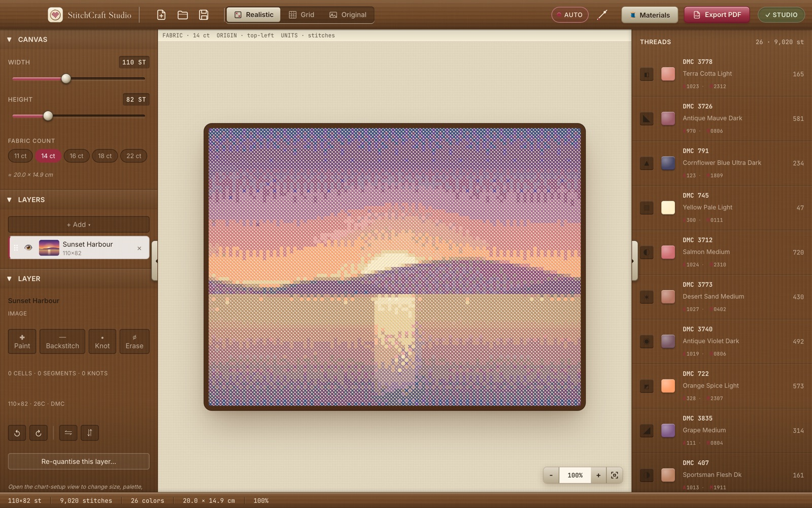Image resolution: width=812 pixels, height=508 pixels.
Task: Flip the layer horizontally
Action: point(68,433)
